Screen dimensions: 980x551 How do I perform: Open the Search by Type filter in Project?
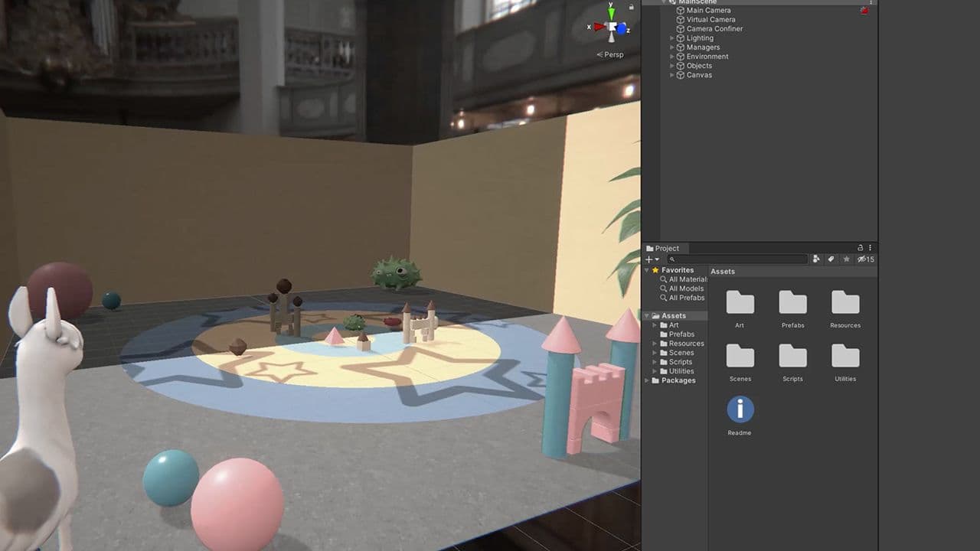[x=816, y=259]
